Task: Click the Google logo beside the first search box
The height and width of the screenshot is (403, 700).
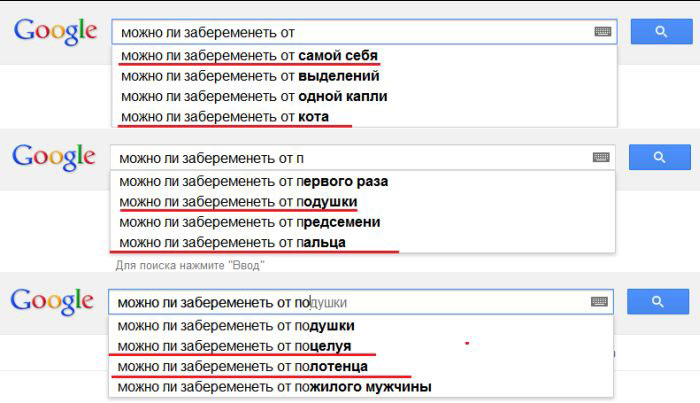Action: click(x=55, y=31)
